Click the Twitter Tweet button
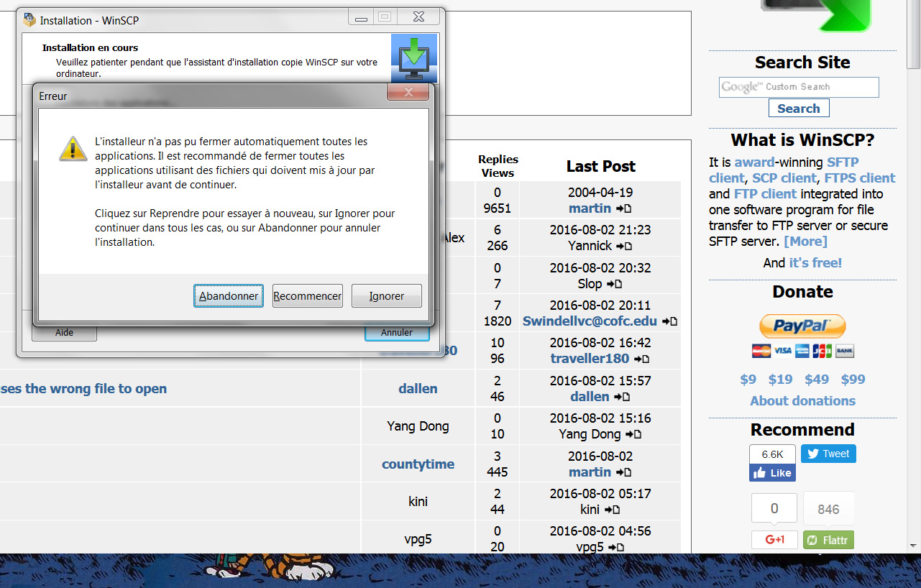The image size is (921, 588). point(828,454)
